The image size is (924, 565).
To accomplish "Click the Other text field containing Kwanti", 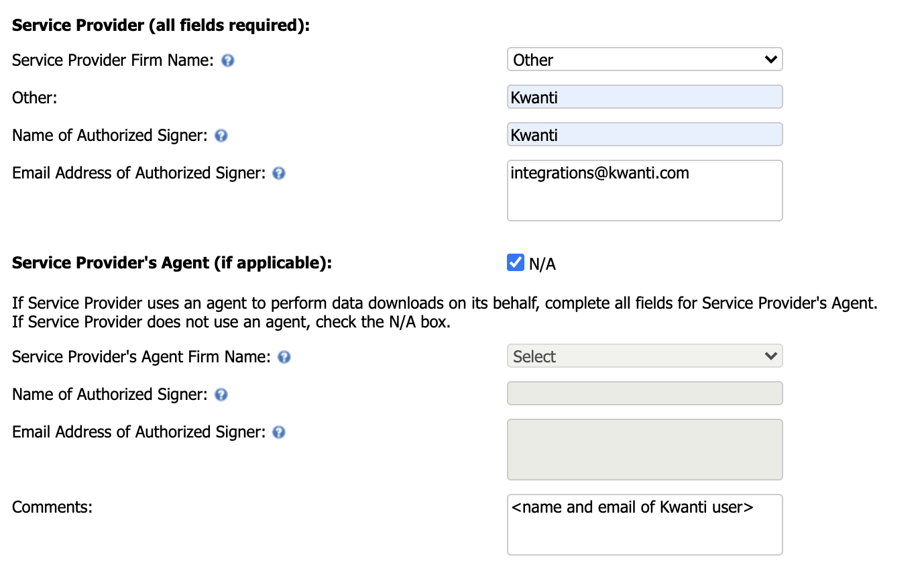I will [645, 97].
